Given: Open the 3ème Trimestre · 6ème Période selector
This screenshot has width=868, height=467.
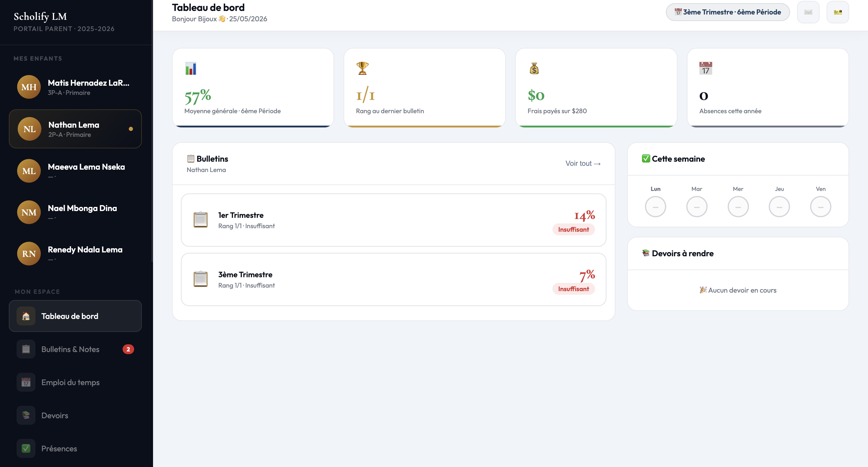Looking at the screenshot, I should click(727, 12).
